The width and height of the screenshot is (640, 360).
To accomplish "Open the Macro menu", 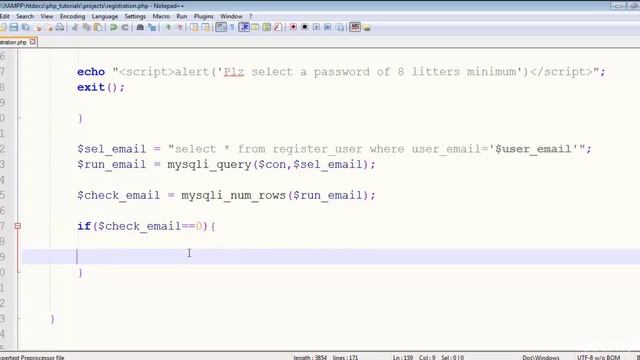I will pyautogui.click(x=161, y=16).
